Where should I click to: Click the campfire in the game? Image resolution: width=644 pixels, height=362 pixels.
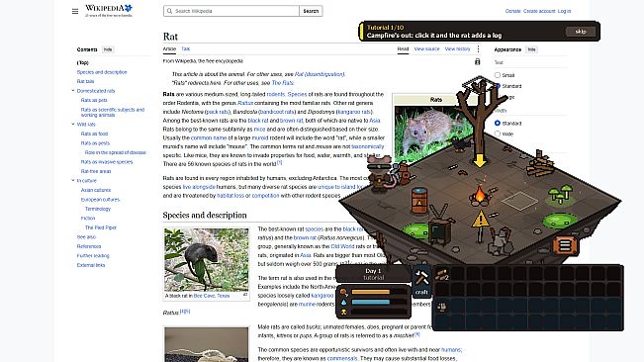480,196
